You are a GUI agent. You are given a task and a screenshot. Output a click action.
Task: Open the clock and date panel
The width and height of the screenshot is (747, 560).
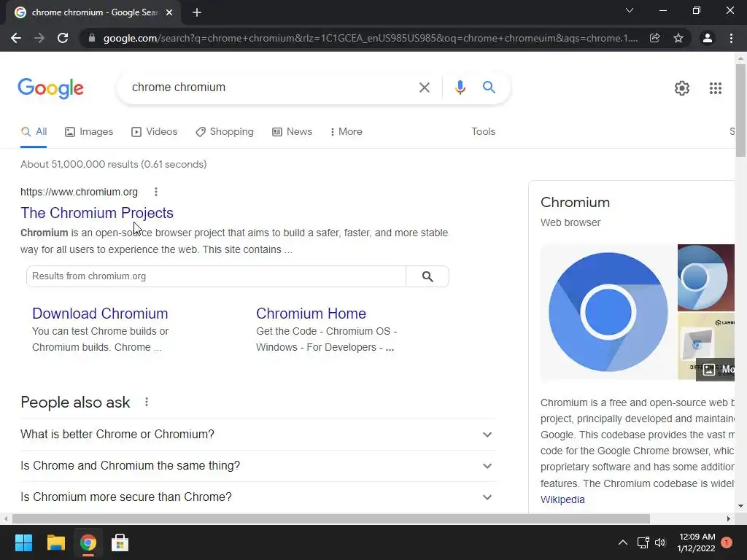click(696, 542)
